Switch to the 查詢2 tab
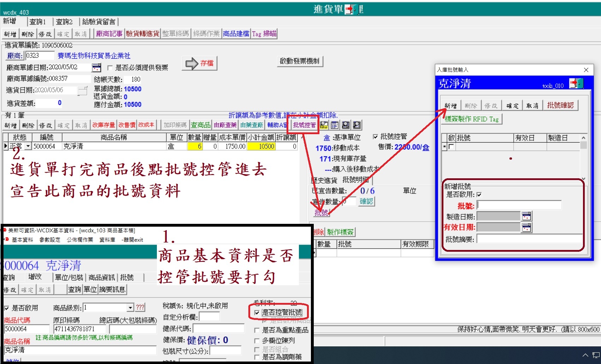The image size is (601, 364). (64, 22)
